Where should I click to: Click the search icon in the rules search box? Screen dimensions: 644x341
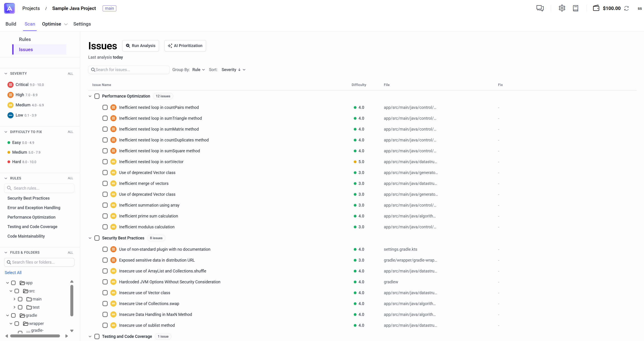pos(9,188)
